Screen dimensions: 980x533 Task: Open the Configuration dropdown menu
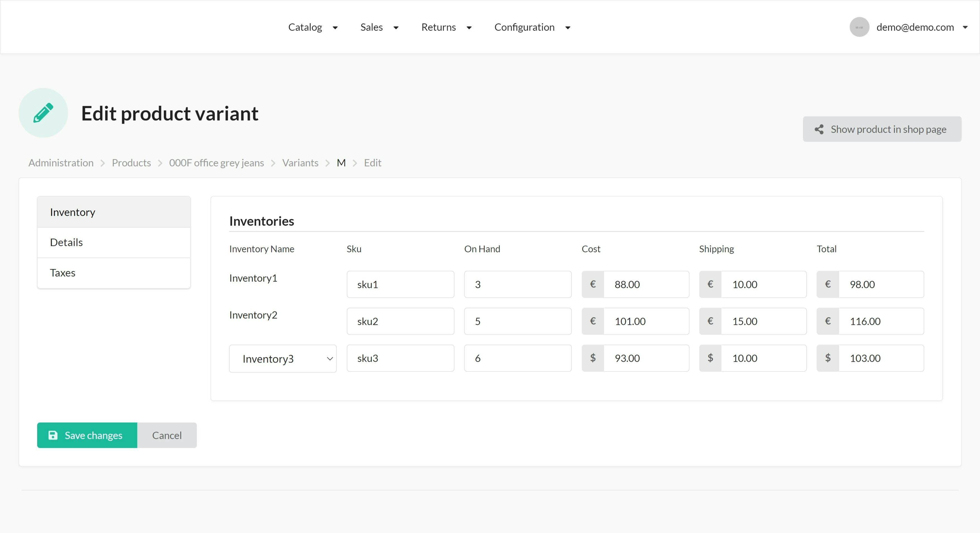click(x=532, y=27)
